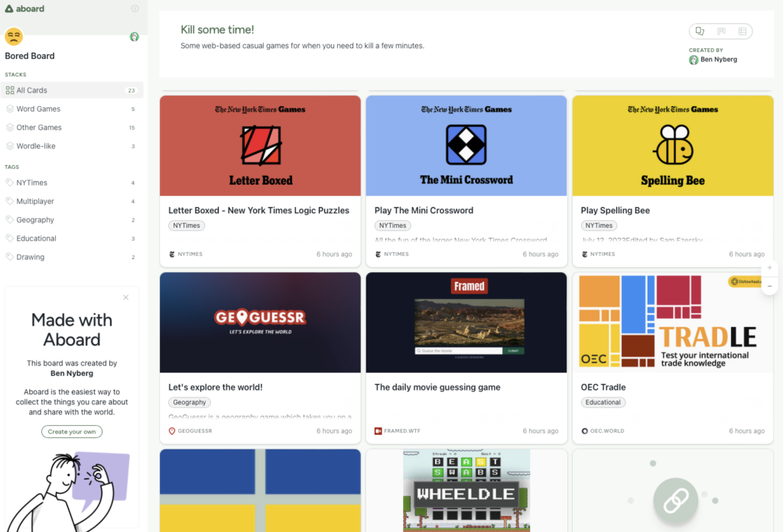Open the Wheeldle card thumbnail
The width and height of the screenshot is (783, 532).
point(466,491)
